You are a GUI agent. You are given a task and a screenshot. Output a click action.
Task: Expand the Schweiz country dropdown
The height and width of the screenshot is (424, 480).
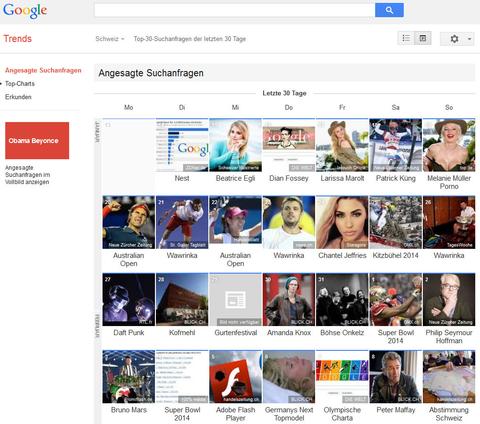click(110, 39)
